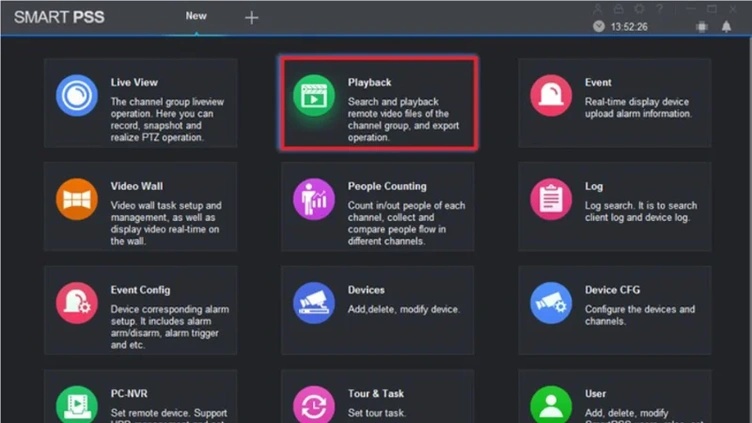Open the Log clipboard icon
752x423 pixels.
pos(551,199)
